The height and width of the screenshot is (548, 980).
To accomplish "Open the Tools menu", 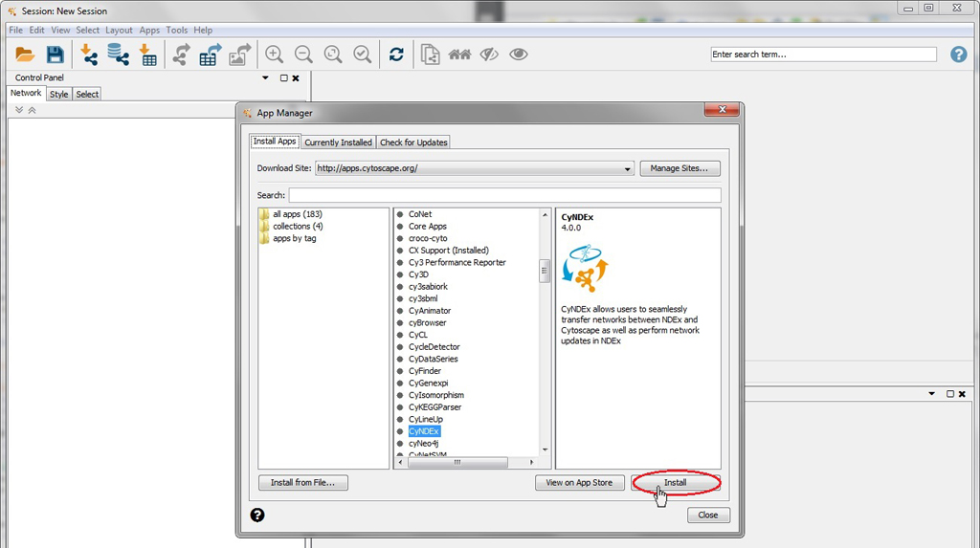I will [x=177, y=30].
